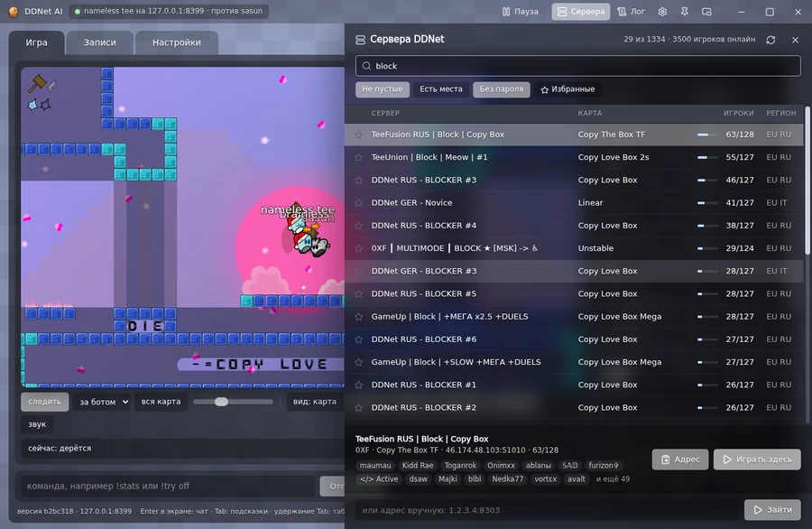Close the DDNet servers panel
The height and width of the screenshot is (529, 812).
796,40
